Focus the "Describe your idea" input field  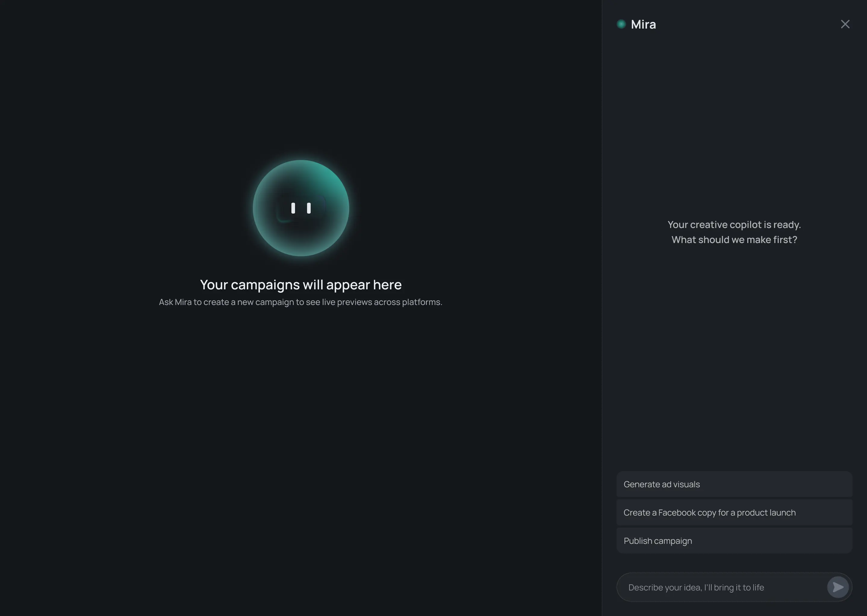click(721, 587)
